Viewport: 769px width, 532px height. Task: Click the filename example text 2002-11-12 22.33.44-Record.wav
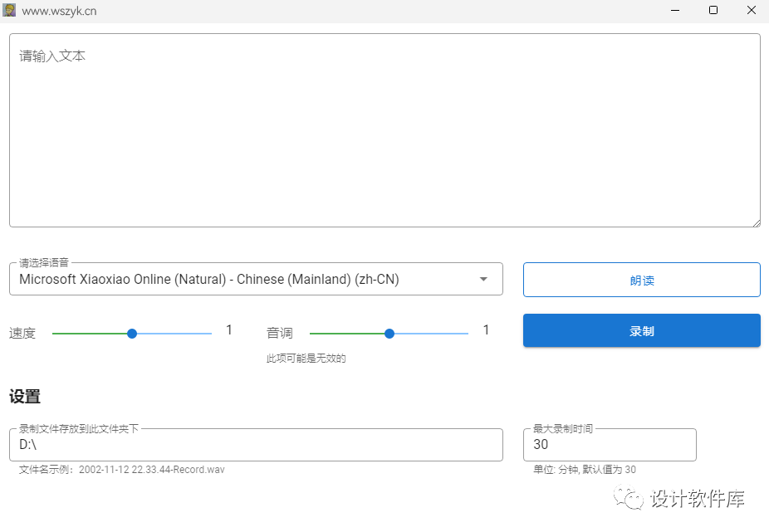[x=151, y=470]
